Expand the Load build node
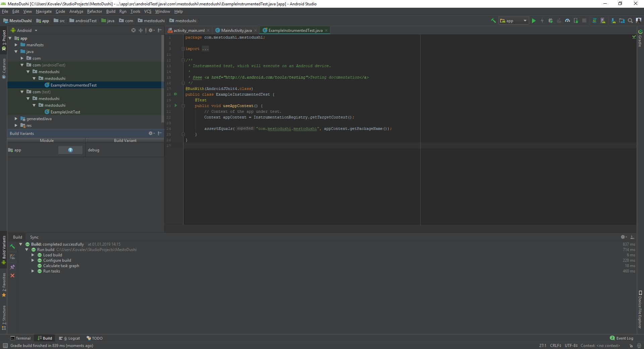Viewport: 644px width, 349px height. pyautogui.click(x=33, y=255)
